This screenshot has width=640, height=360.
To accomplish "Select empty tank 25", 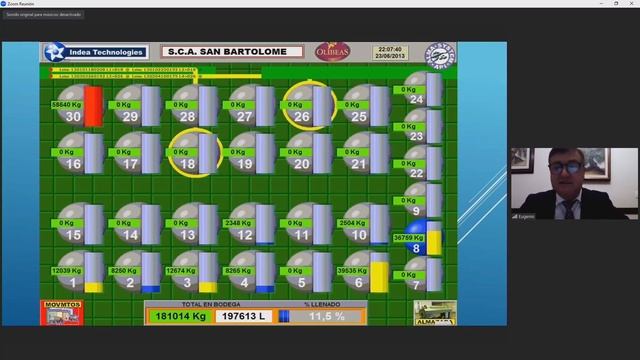I will point(363,105).
